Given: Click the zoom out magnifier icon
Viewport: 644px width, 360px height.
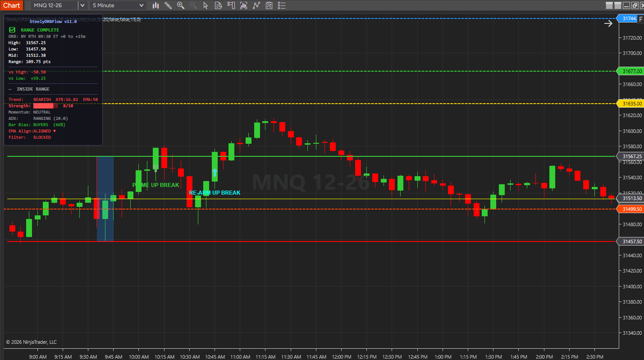Looking at the screenshot, I should (x=193, y=5).
